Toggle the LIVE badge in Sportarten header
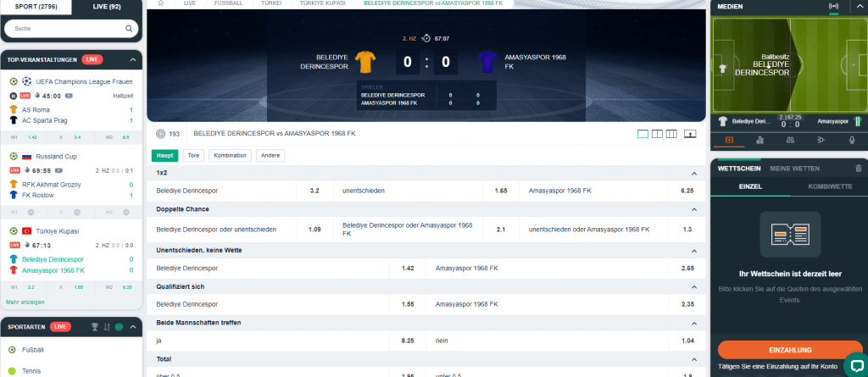This screenshot has width=868, height=377. tap(60, 327)
